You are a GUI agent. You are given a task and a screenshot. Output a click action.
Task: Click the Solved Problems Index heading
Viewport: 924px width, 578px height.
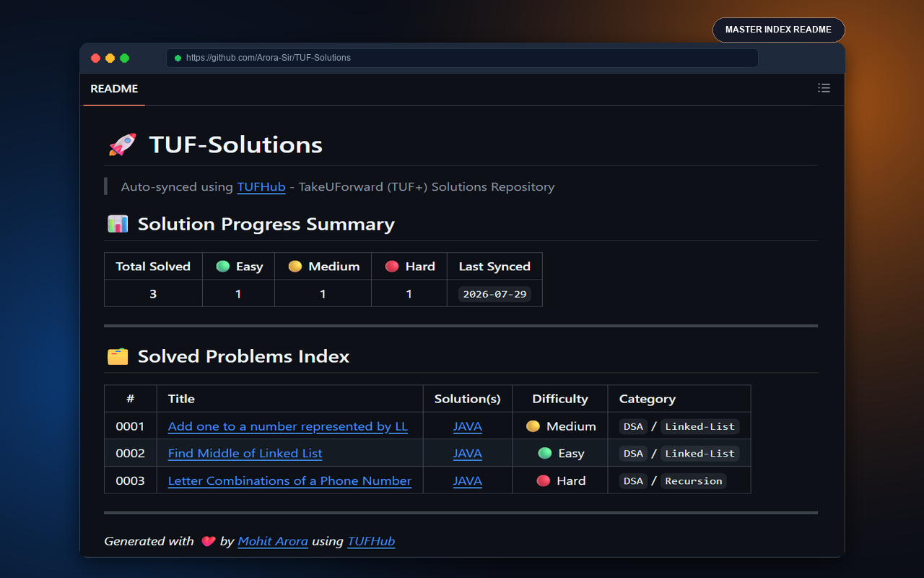tap(244, 356)
